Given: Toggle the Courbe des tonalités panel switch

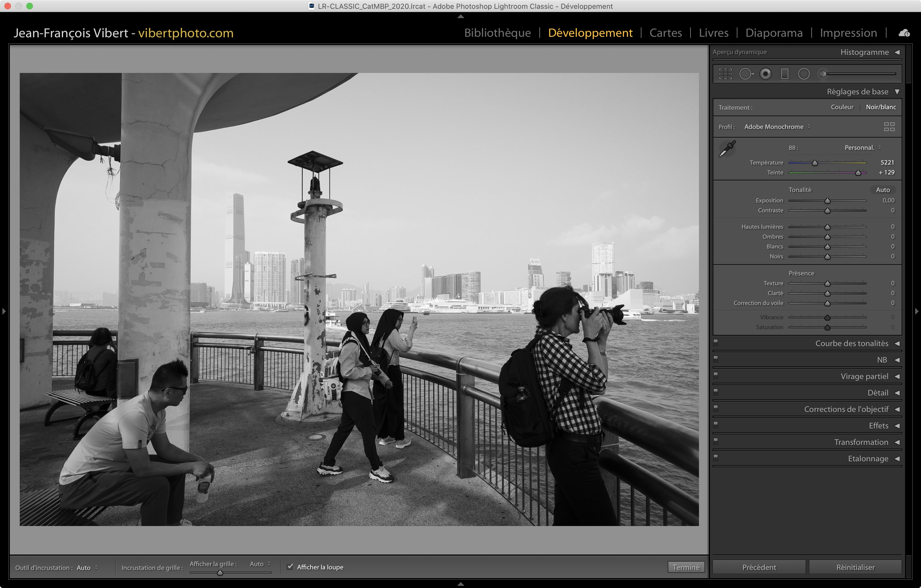Looking at the screenshot, I should tap(716, 343).
